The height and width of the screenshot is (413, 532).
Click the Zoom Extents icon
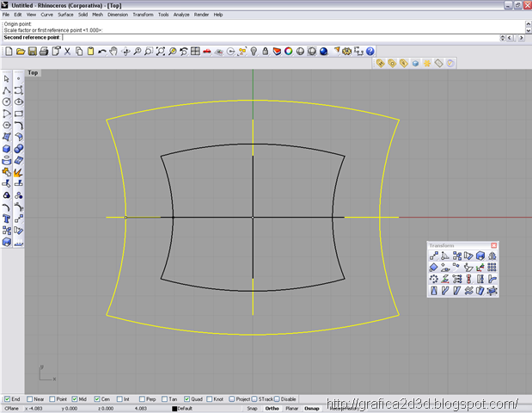click(161, 52)
